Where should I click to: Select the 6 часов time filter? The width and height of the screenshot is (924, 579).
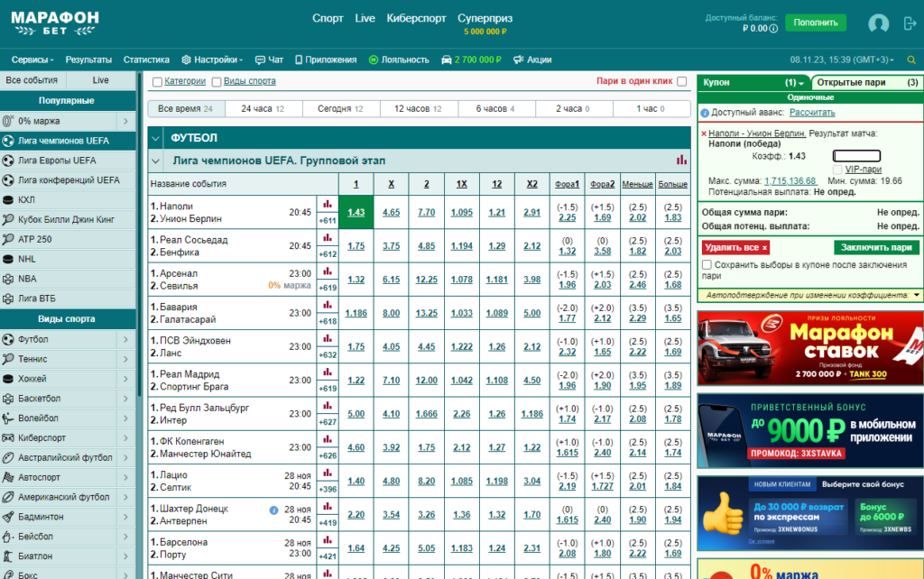[x=495, y=109]
